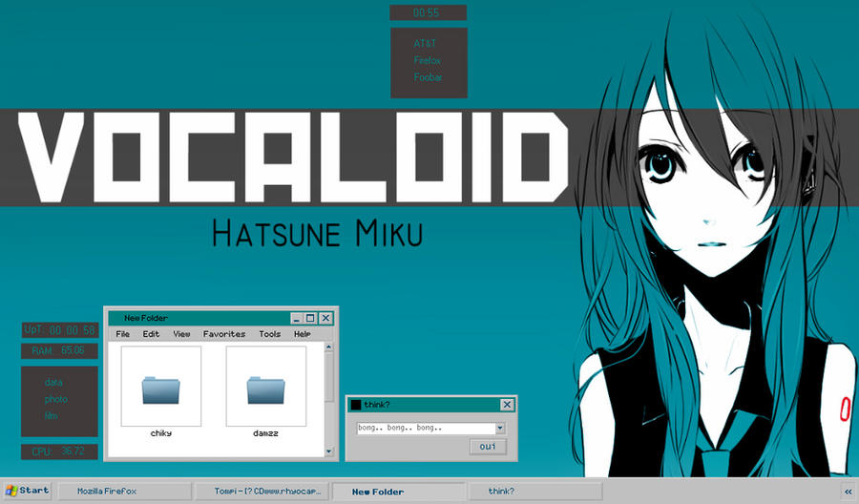Open the bong.. bong.. dropdown arrow

500,428
